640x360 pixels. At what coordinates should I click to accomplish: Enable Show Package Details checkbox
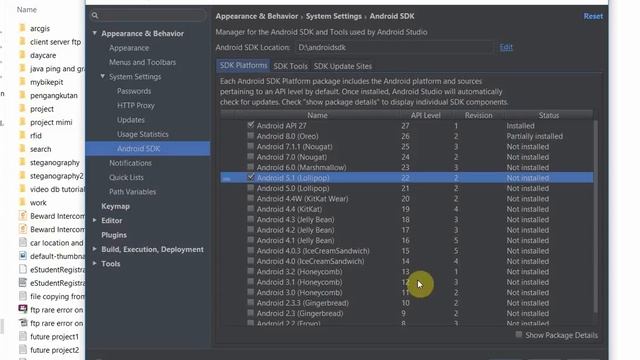[518, 335]
